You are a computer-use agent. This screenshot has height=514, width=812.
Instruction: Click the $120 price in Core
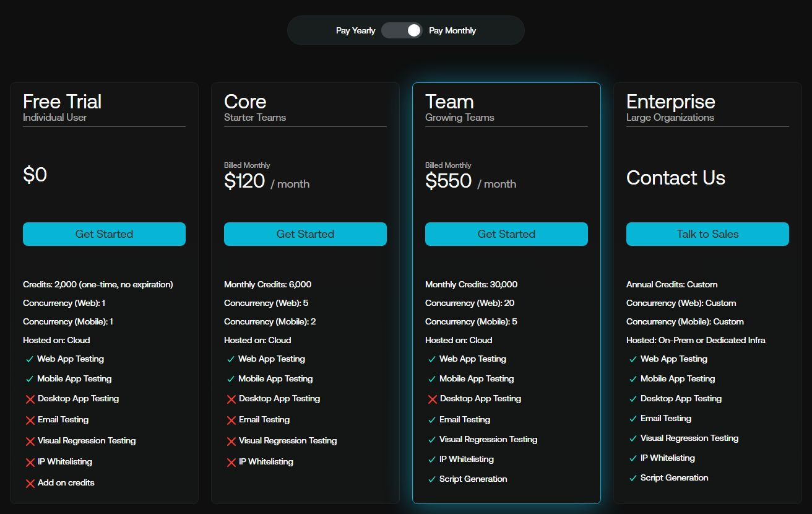[244, 181]
